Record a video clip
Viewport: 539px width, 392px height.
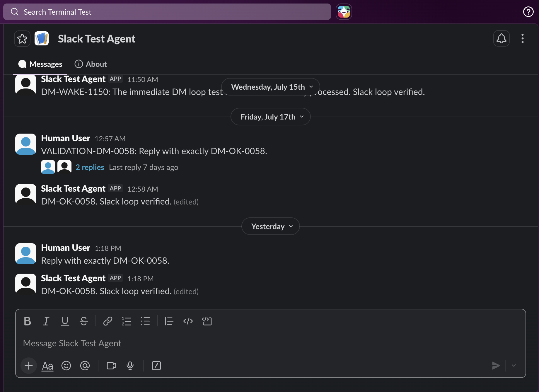point(111,366)
